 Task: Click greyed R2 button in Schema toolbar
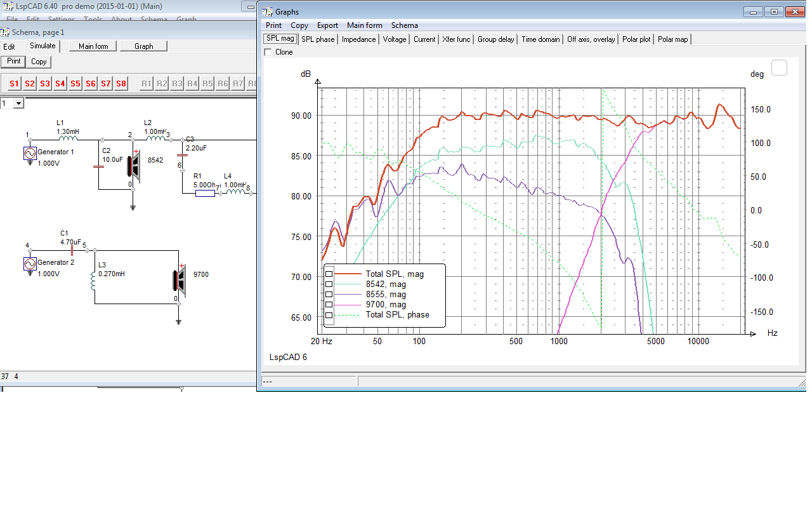point(162,83)
